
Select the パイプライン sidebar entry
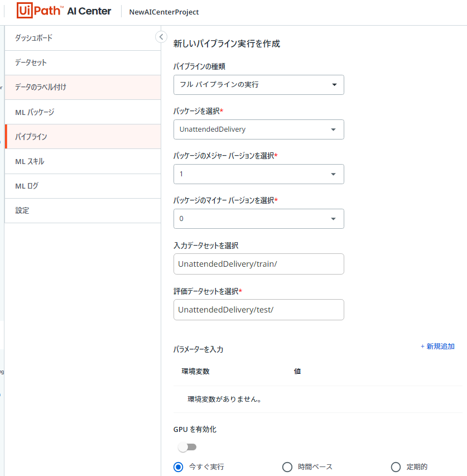coord(32,136)
